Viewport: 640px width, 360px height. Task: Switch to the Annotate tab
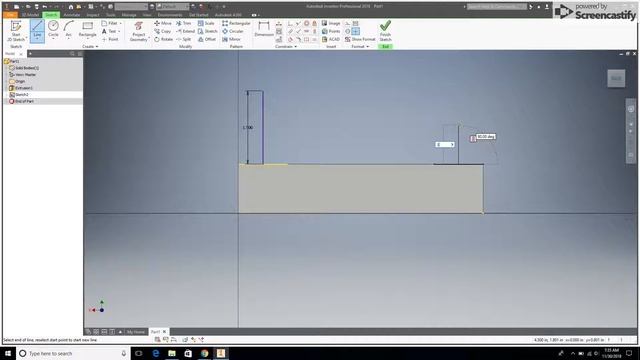[72, 15]
